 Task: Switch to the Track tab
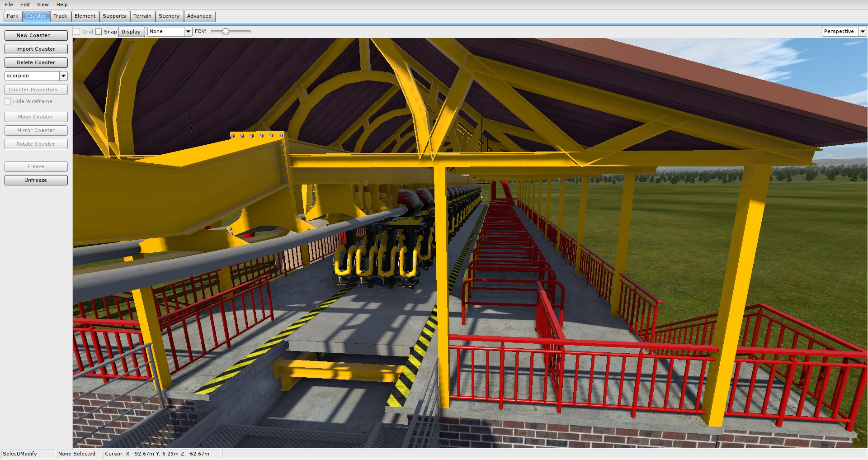tap(60, 16)
